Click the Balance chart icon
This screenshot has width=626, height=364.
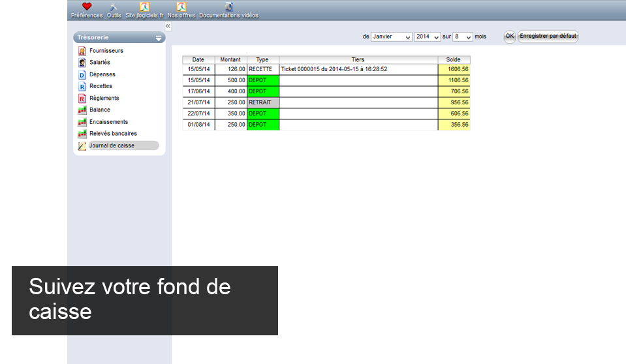[x=82, y=110]
